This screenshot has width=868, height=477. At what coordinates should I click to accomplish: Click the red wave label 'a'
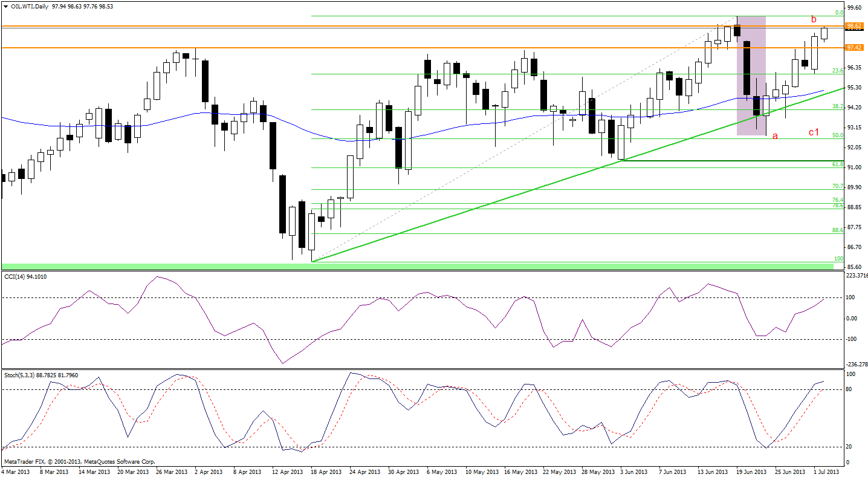click(x=775, y=135)
